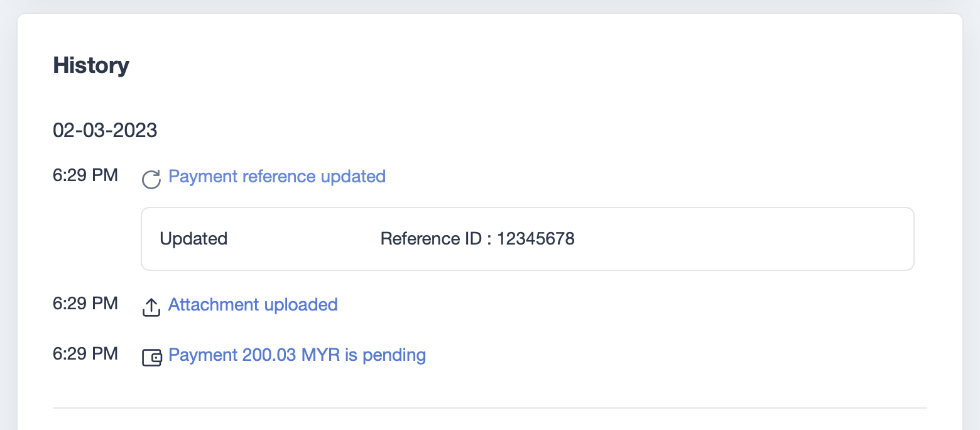The width and height of the screenshot is (980, 430).
Task: Click the 6:29 PM time beside Payment reference updated
Action: 85,175
